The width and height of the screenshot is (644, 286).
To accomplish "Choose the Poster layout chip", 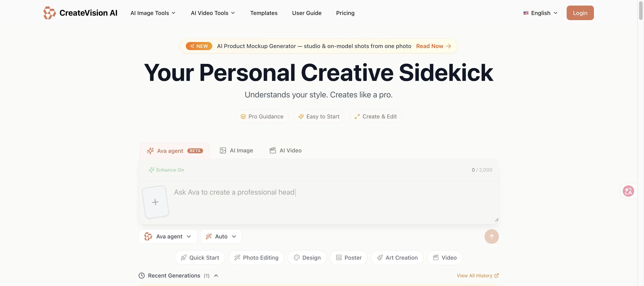I will click(349, 258).
